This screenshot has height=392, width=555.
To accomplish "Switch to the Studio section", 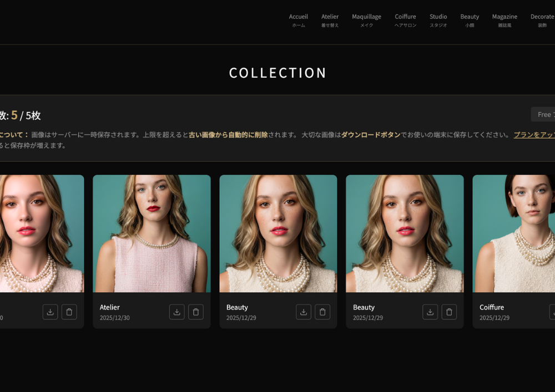I will pyautogui.click(x=438, y=20).
